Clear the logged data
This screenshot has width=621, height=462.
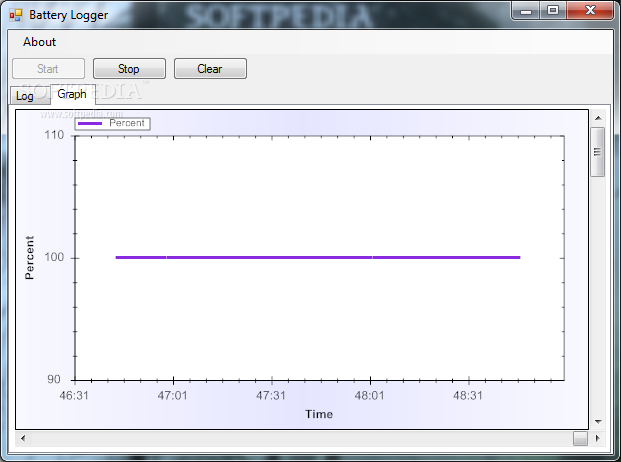pos(210,68)
